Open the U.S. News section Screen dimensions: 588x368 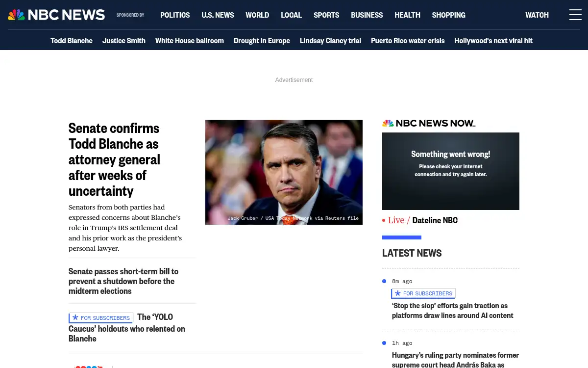218,15
